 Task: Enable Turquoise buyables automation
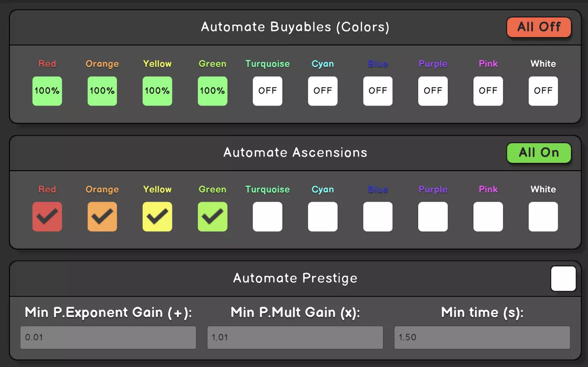[x=268, y=91]
